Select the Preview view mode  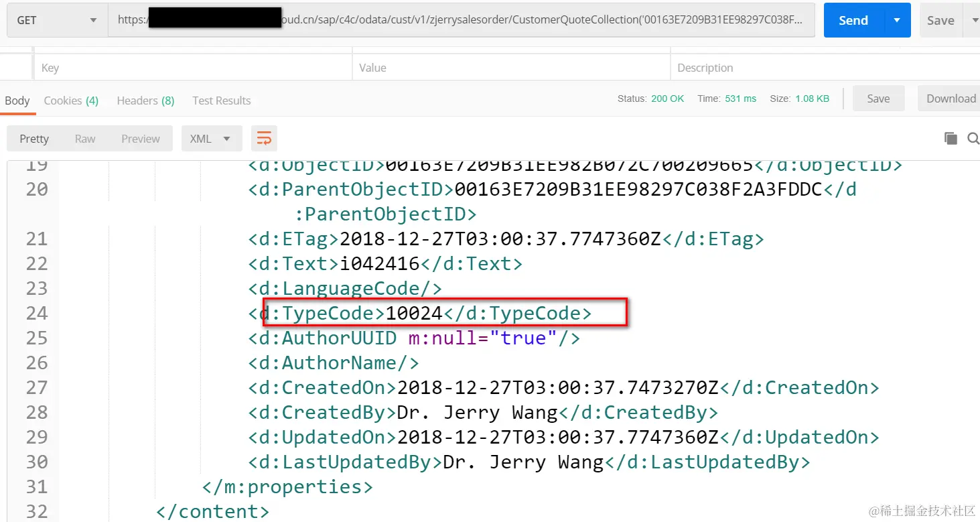pos(141,139)
